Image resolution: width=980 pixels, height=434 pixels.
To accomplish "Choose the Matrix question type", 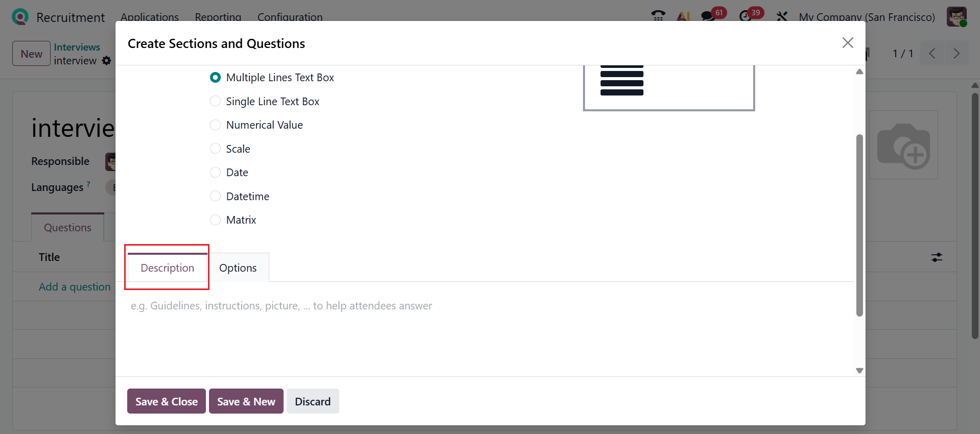I will click(x=216, y=220).
